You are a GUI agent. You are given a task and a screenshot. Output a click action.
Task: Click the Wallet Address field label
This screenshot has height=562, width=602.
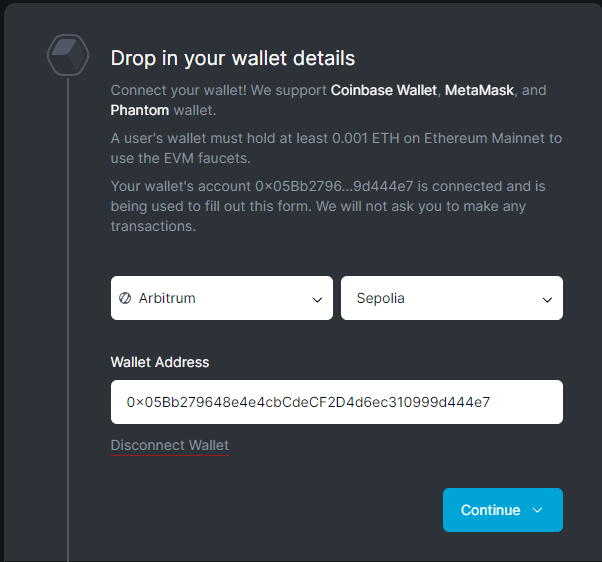[x=160, y=362]
